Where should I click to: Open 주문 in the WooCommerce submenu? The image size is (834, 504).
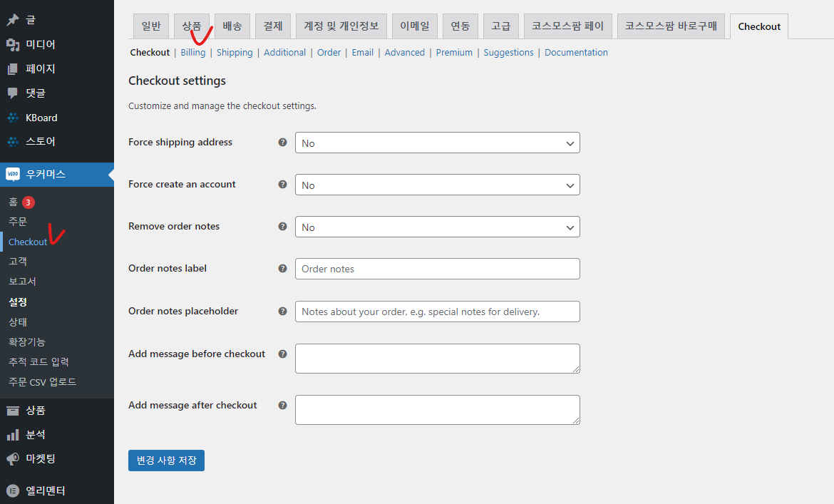pos(18,222)
